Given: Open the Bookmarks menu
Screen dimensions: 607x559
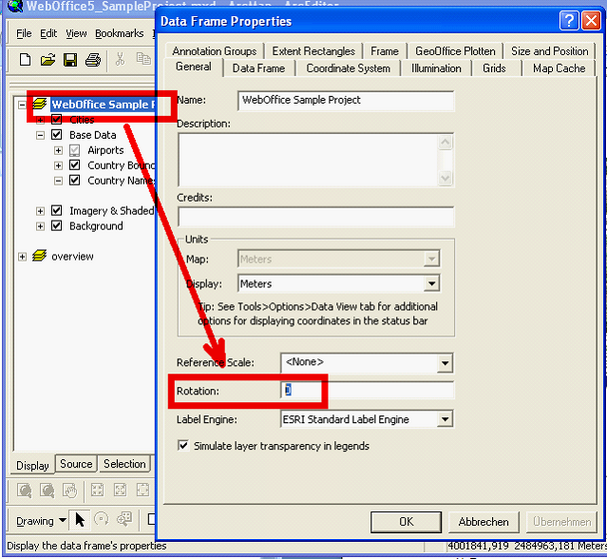Looking at the screenshot, I should click(x=119, y=34).
